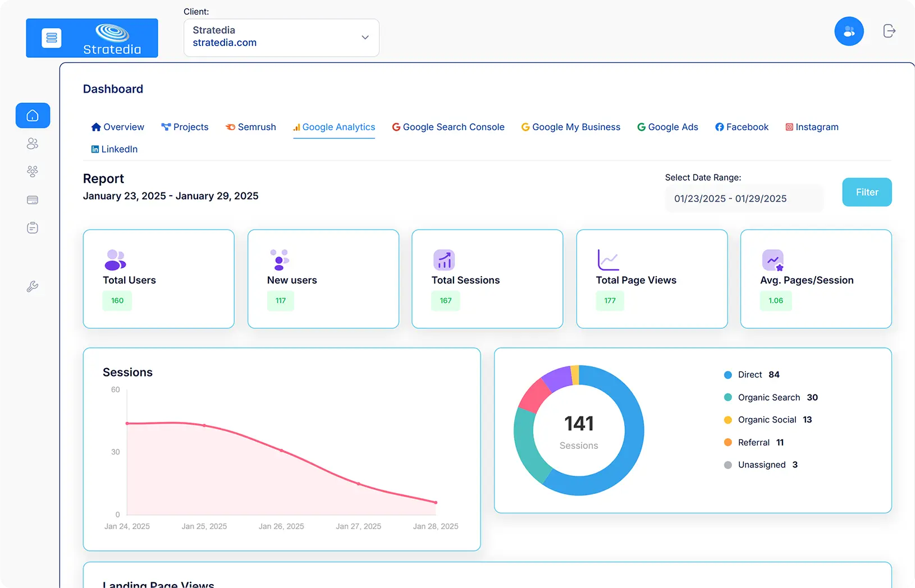Switch to the LinkedIn tab
The height and width of the screenshot is (588, 915).
click(x=115, y=149)
